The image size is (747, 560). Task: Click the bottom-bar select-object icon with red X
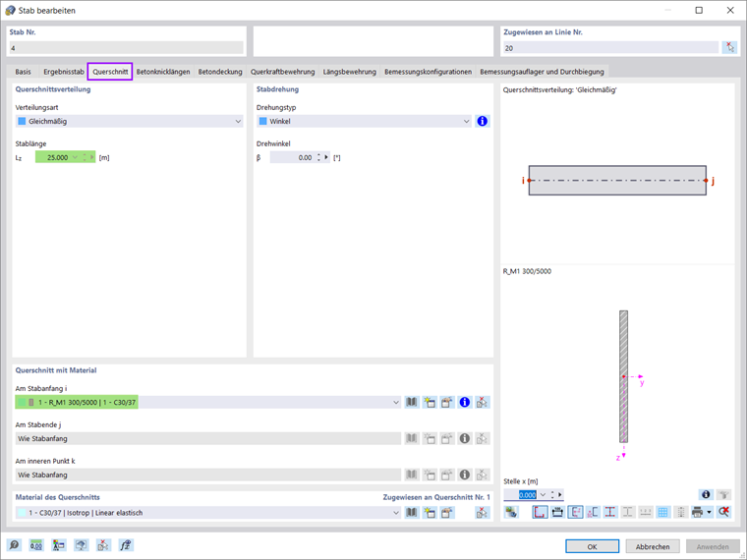(103, 544)
